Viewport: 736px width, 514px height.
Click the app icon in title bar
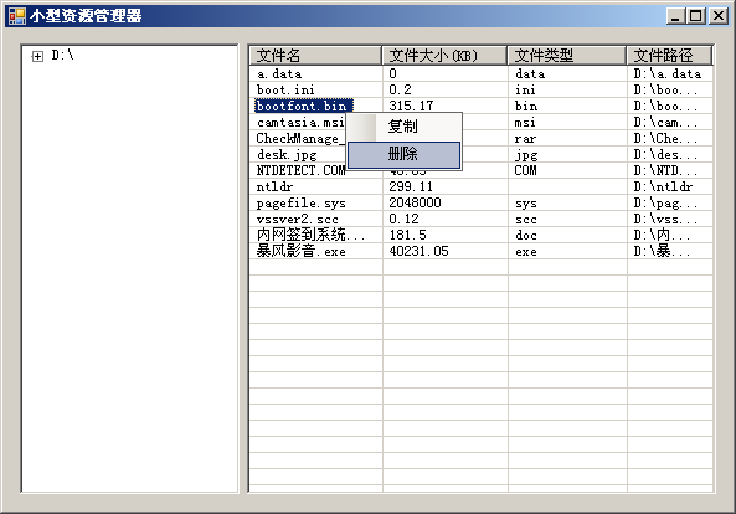coord(17,15)
